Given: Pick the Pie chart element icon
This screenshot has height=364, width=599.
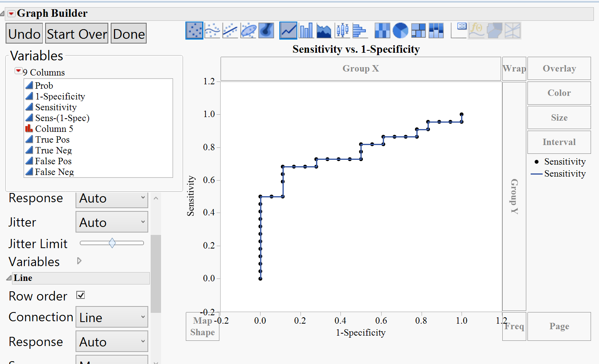Looking at the screenshot, I should point(400,30).
